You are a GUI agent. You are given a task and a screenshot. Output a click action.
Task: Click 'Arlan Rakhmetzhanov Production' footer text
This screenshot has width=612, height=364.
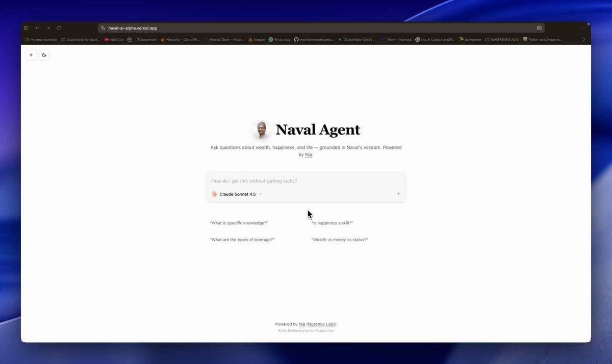[x=306, y=331]
